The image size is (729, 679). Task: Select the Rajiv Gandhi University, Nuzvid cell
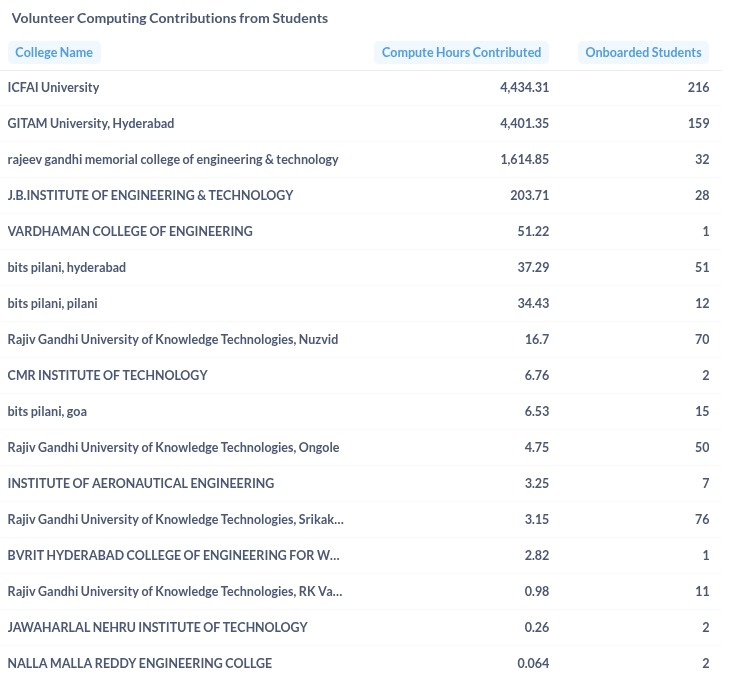pyautogui.click(x=173, y=340)
